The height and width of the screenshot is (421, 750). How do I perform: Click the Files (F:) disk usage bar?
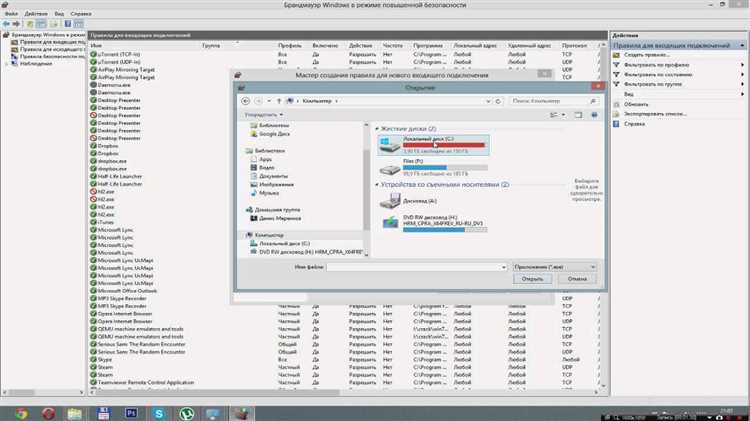click(445, 167)
